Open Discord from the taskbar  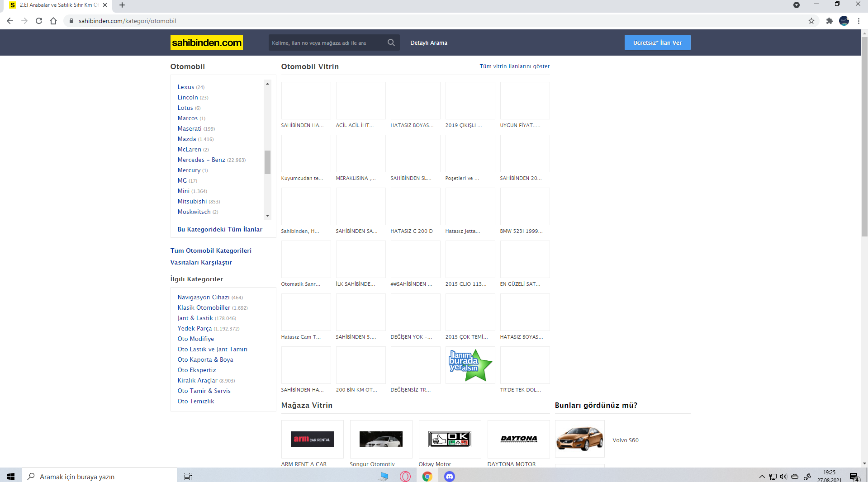pos(450,476)
